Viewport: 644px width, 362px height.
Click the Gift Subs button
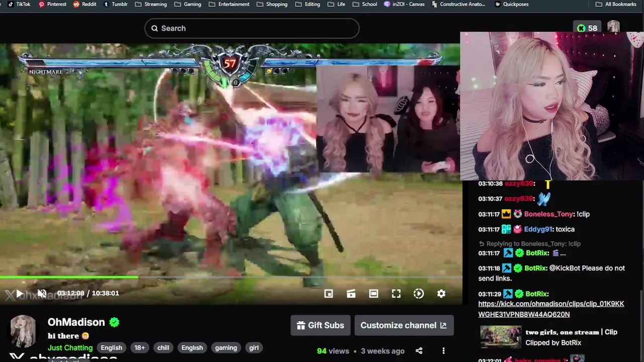320,325
